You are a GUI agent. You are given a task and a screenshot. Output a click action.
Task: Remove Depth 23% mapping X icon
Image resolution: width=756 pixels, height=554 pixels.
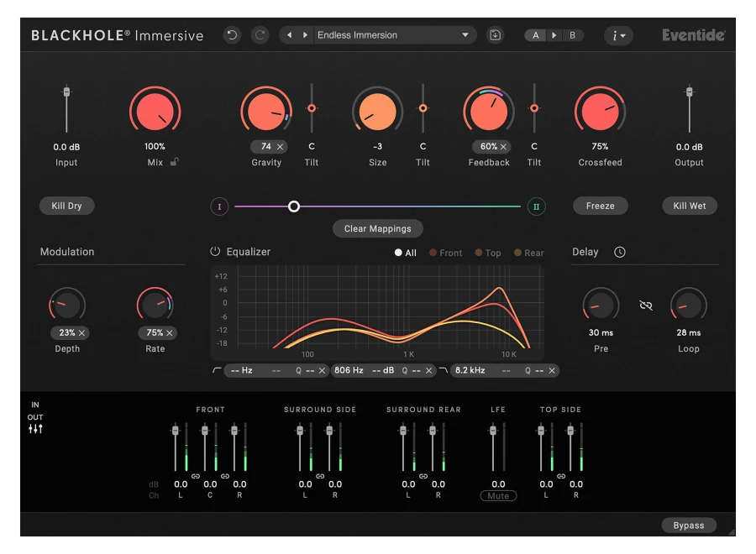point(82,333)
